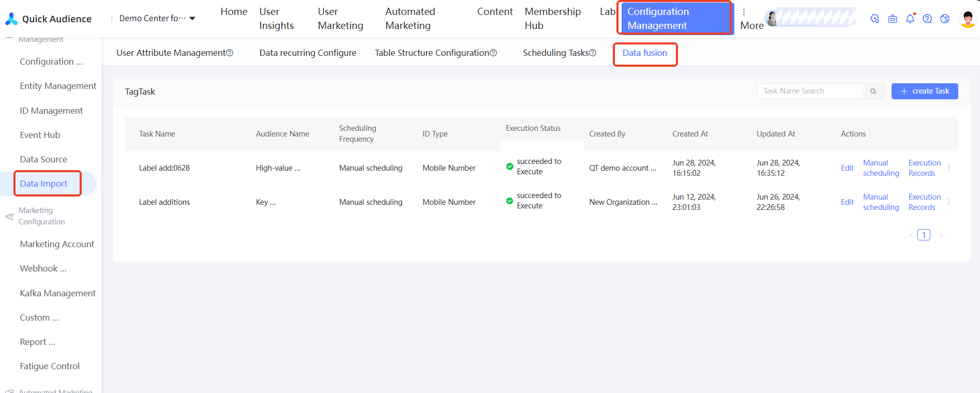Click the help icon beside Scheduling Tasks
Screen dimensions: 980x393
(593, 53)
